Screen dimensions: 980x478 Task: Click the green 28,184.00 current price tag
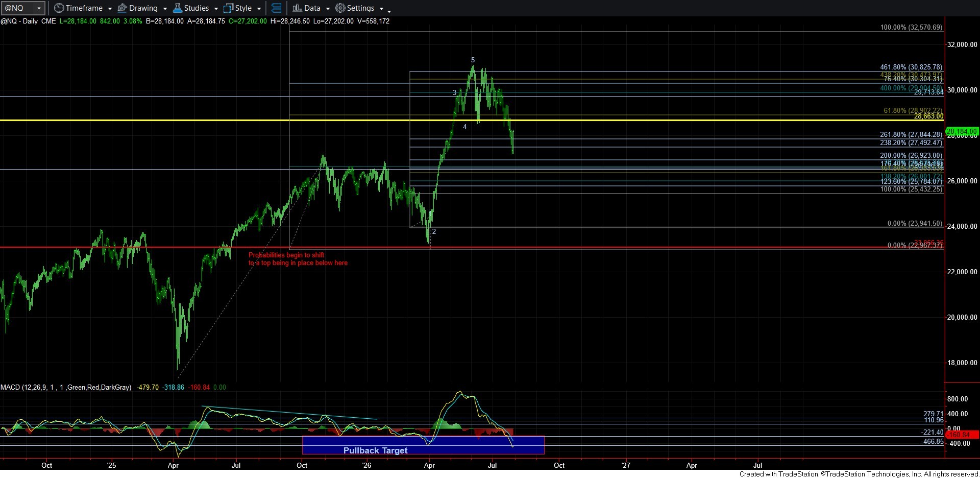pos(962,132)
